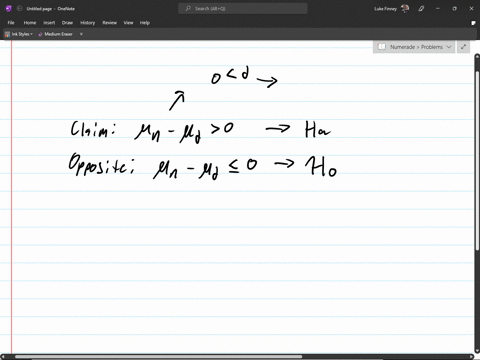The width and height of the screenshot is (480, 360).
Task: Click the scroll up arrow on the vertical scrollbar
Action: (x=477, y=57)
